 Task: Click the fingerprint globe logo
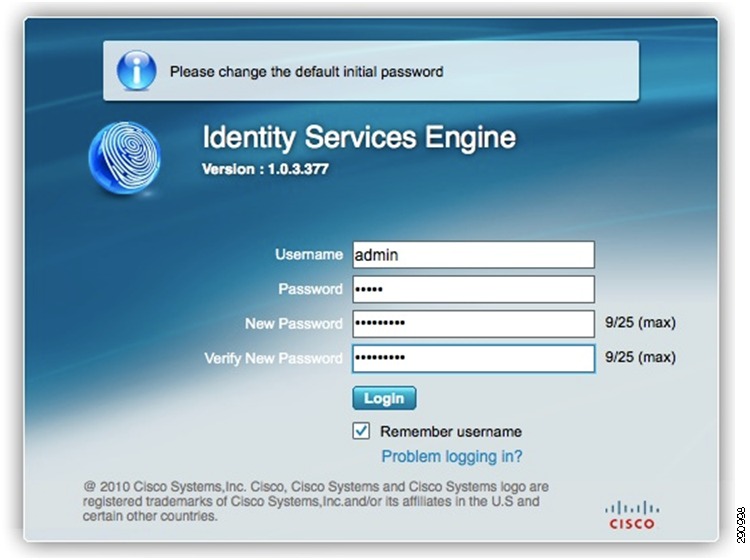[x=125, y=158]
